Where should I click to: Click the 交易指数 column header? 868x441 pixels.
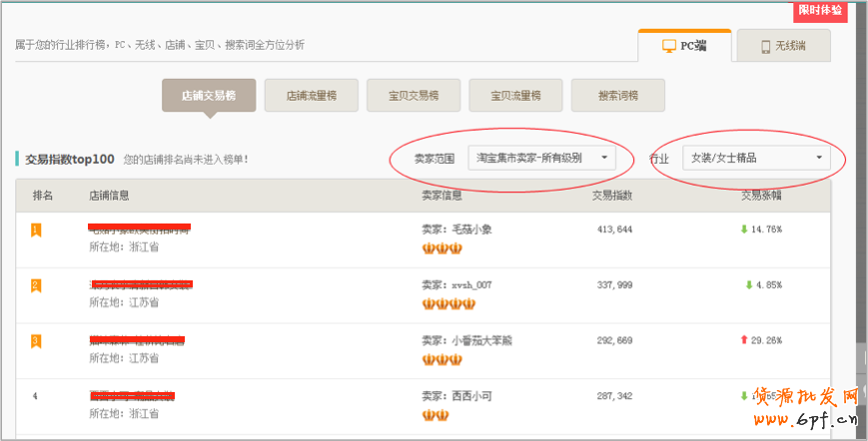coord(611,195)
